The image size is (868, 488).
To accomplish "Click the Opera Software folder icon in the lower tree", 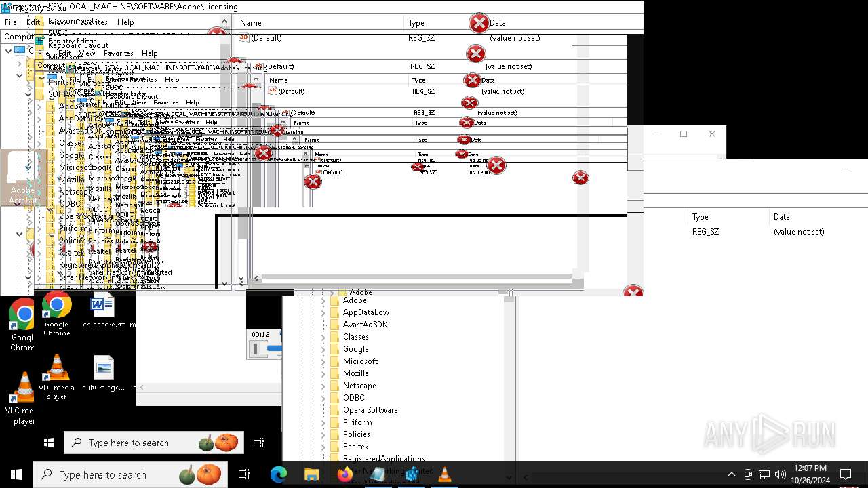I will pos(334,410).
